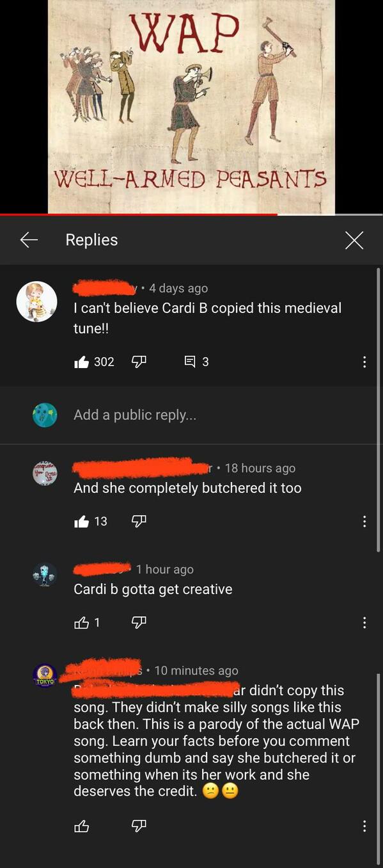The height and width of the screenshot is (868, 383).
Task: Go back using the Replies arrow
Action: 29,240
